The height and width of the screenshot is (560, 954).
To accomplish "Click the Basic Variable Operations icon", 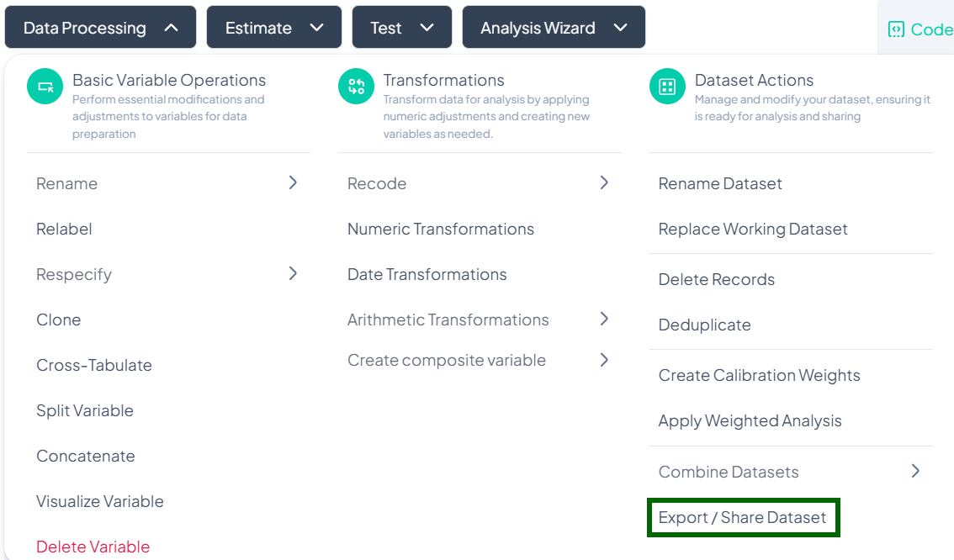I will [x=45, y=87].
